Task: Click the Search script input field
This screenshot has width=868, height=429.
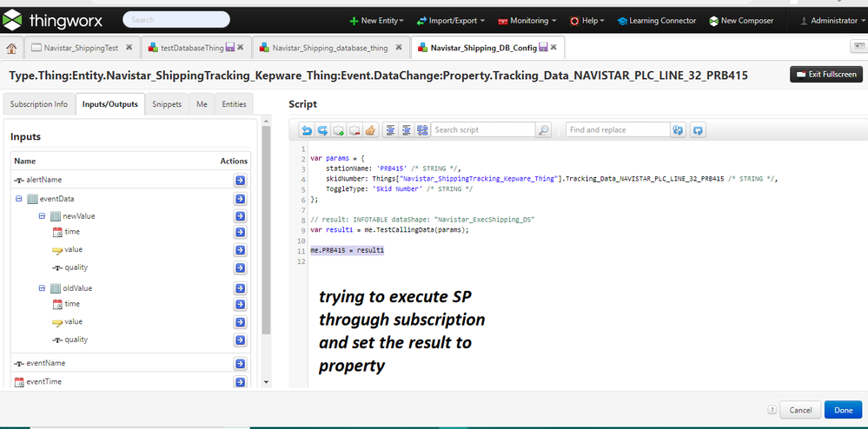Action: click(483, 130)
